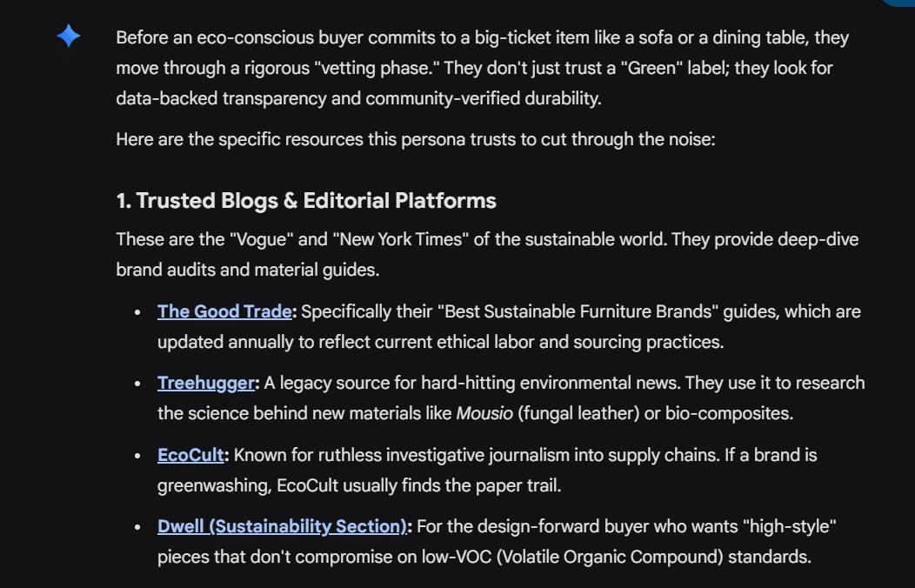Click the 'Here are the specific resources' sentence
This screenshot has width=915, height=588.
click(x=415, y=139)
